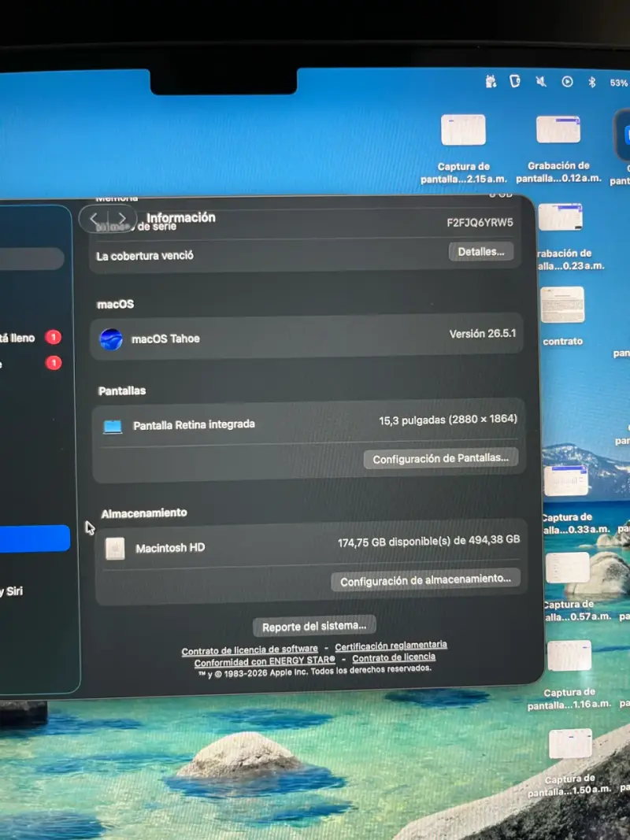Click the Pantalla Retina integrada display icon
The width and height of the screenshot is (630, 840).
(113, 427)
